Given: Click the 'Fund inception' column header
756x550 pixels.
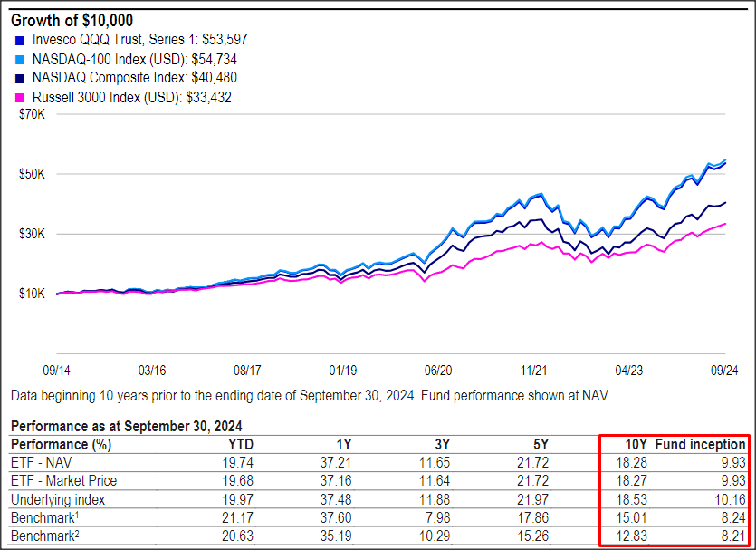Looking at the screenshot, I should [x=701, y=444].
